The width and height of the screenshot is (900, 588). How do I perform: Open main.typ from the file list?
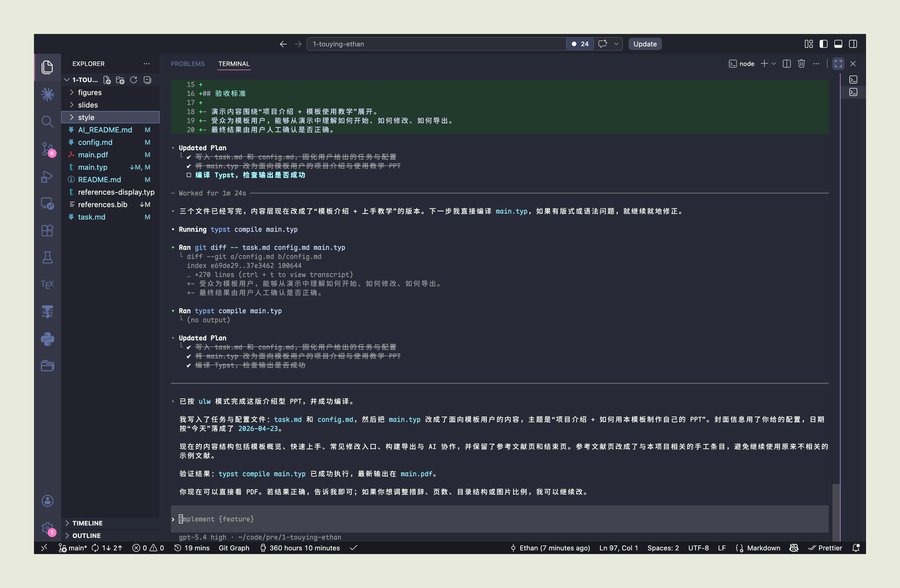pos(93,167)
